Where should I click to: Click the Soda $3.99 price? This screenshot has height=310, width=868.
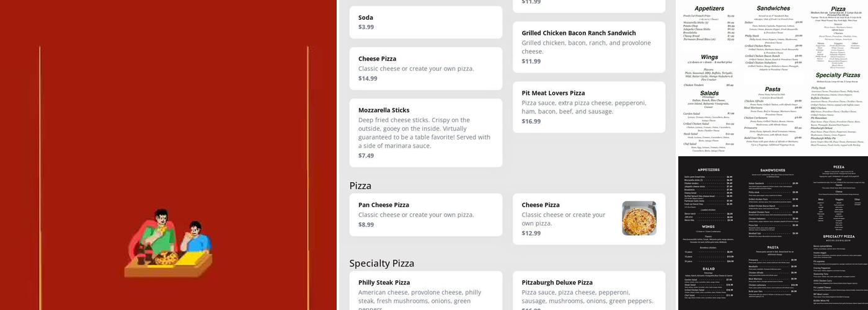coord(366,27)
